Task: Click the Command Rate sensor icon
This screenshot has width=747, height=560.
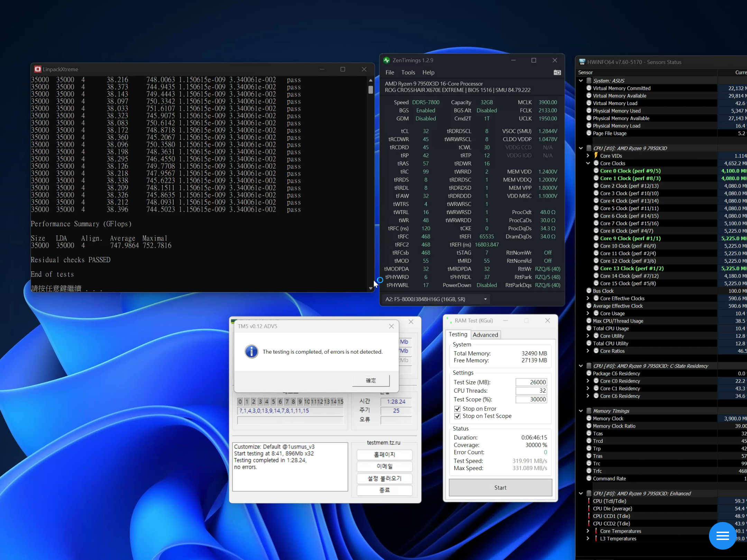Action: [589, 478]
